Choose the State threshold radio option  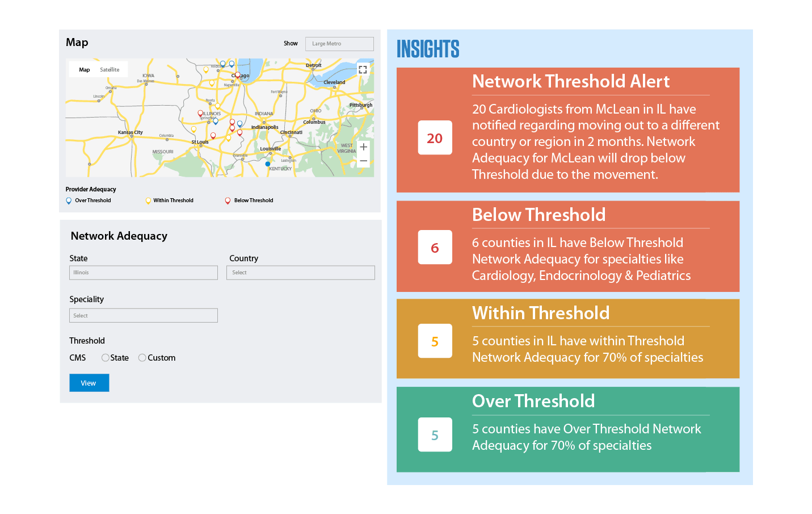[x=106, y=358]
